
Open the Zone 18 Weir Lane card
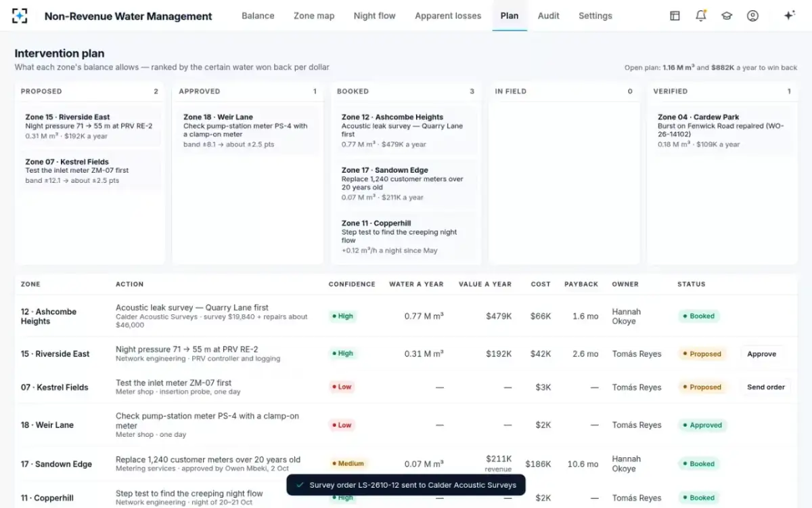coord(248,130)
